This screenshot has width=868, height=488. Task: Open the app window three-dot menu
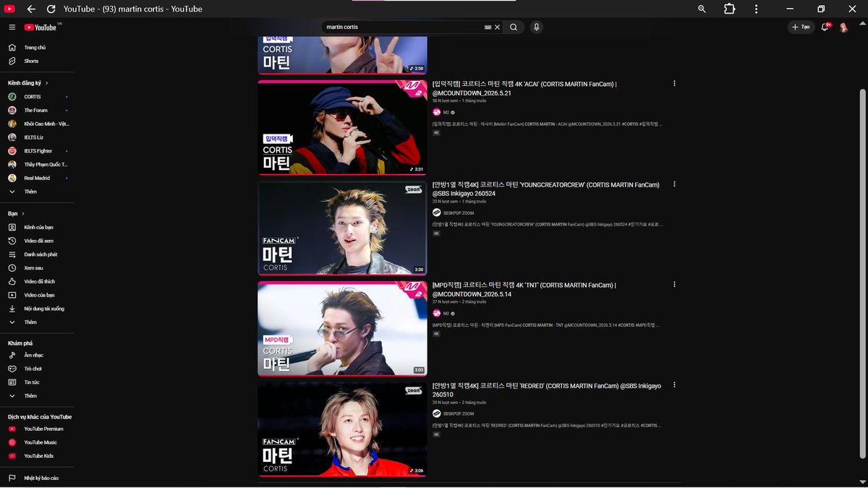[756, 9]
